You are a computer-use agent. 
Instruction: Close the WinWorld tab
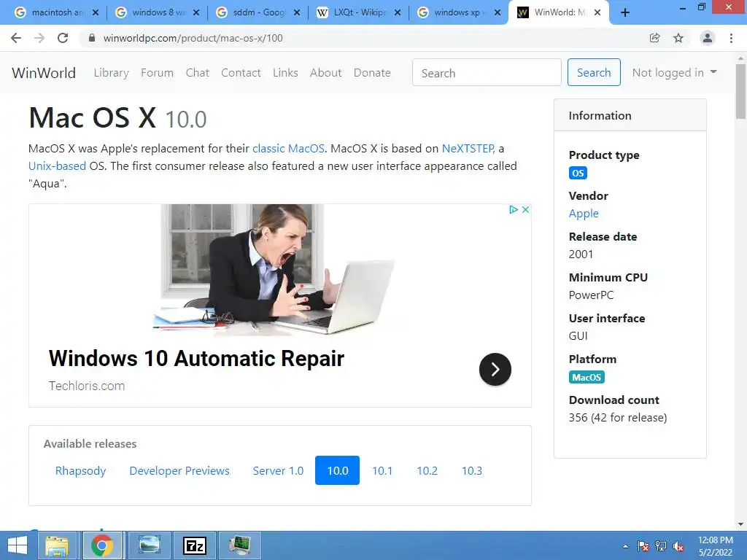click(597, 13)
